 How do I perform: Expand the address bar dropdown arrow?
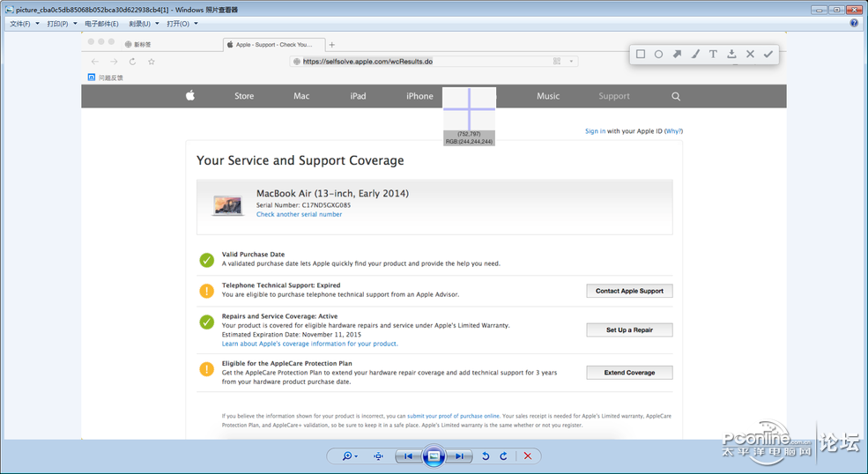click(571, 62)
